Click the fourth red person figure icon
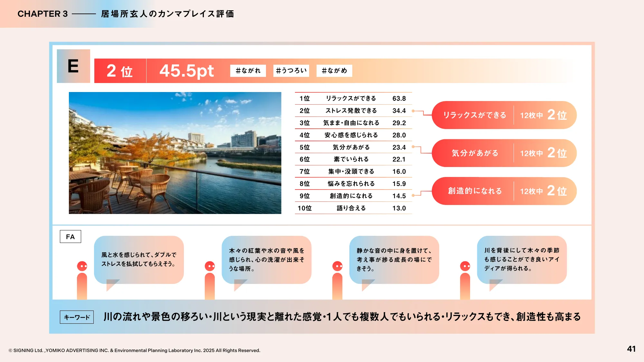Image resolution: width=644 pixels, height=362 pixels. point(465,280)
